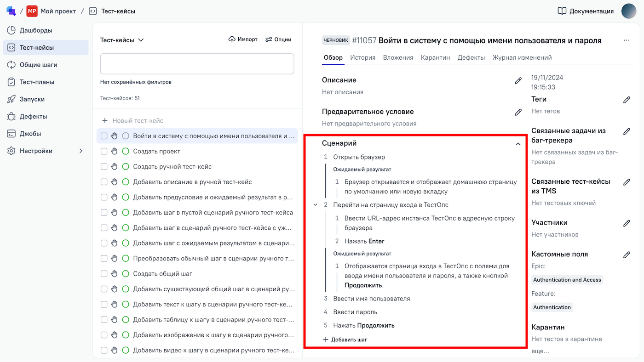The width and height of the screenshot is (644, 362).
Task: Expand the Настройки submenu arrow
Action: pyautogui.click(x=81, y=151)
